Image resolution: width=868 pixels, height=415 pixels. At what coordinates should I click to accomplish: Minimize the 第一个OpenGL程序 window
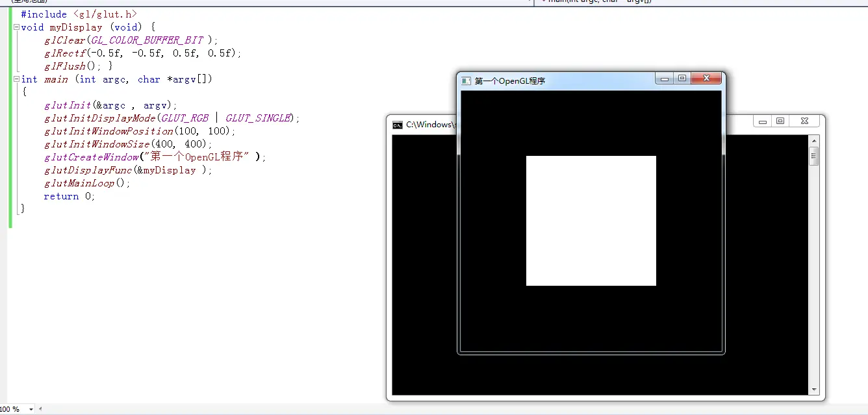tap(665, 79)
